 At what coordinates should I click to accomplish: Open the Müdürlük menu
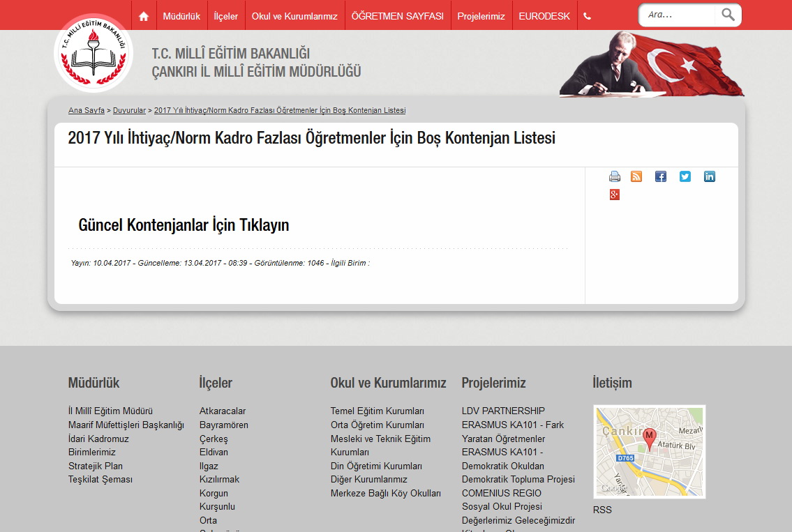click(x=181, y=15)
